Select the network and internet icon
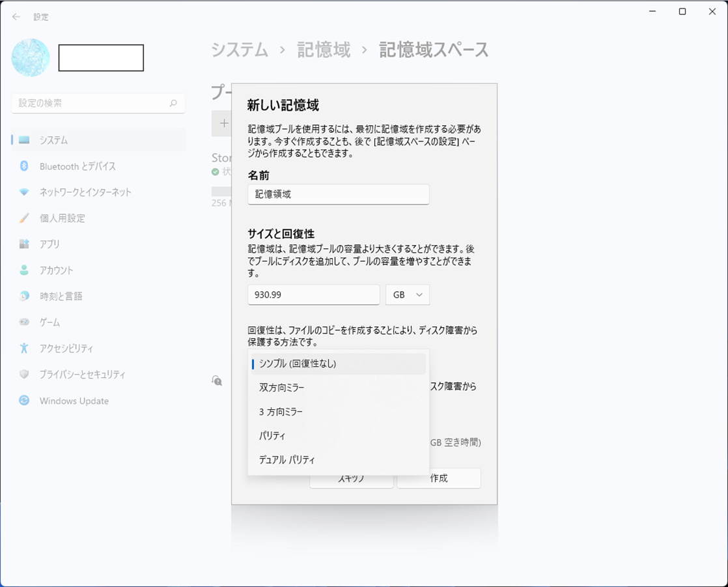This screenshot has height=587, width=728. pyautogui.click(x=24, y=192)
